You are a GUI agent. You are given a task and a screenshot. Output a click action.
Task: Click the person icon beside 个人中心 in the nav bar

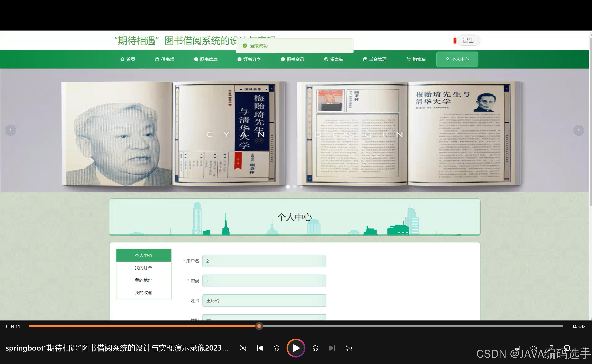pos(447,59)
